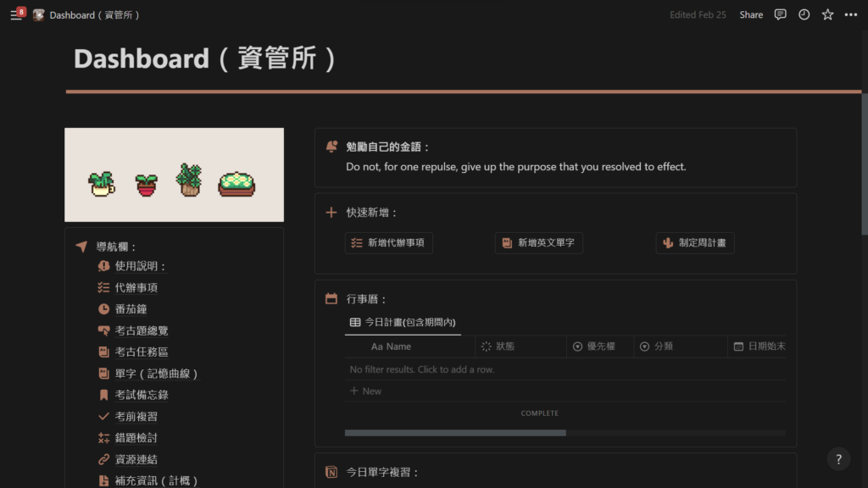Screen dimensions: 868x488
Task: Open the page options ellipsis menu
Action: pos(851,14)
